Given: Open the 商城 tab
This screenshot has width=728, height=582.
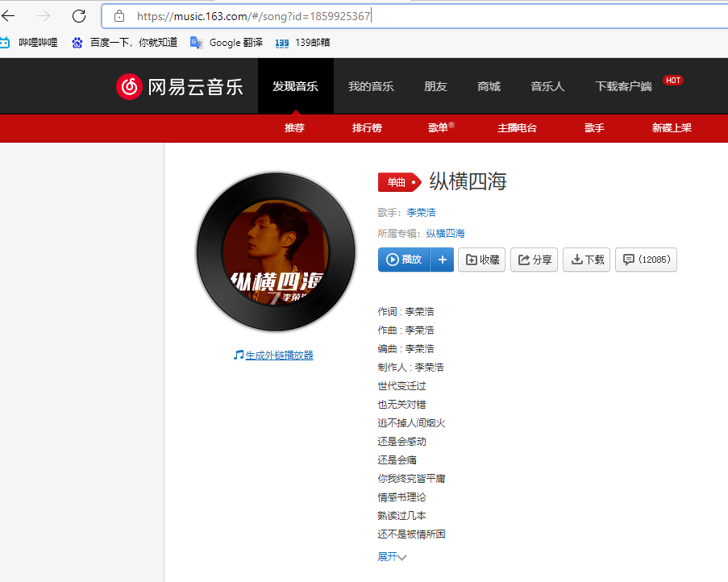Looking at the screenshot, I should (x=489, y=86).
